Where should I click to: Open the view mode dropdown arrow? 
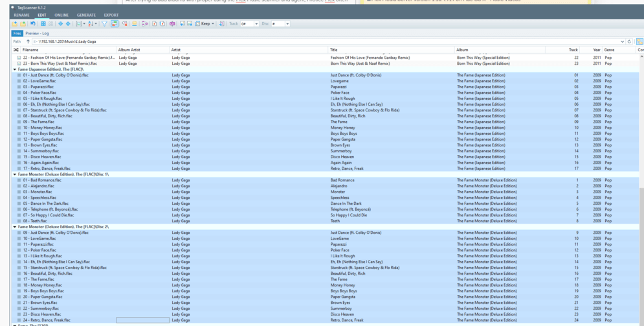[x=84, y=24]
